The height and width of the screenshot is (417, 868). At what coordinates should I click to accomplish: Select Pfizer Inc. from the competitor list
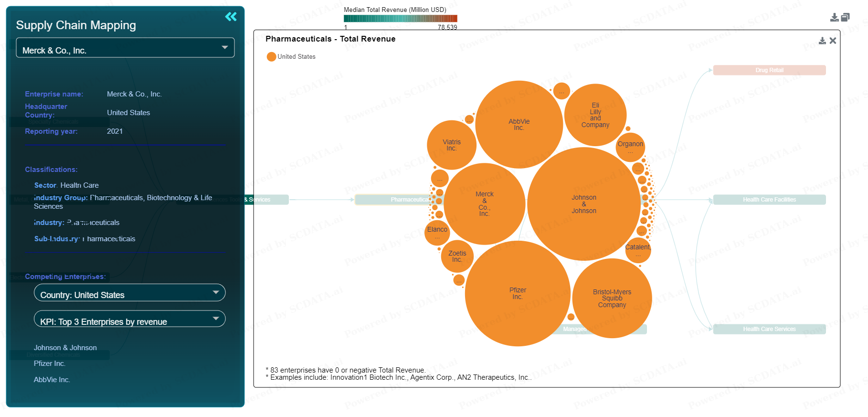[x=50, y=364]
